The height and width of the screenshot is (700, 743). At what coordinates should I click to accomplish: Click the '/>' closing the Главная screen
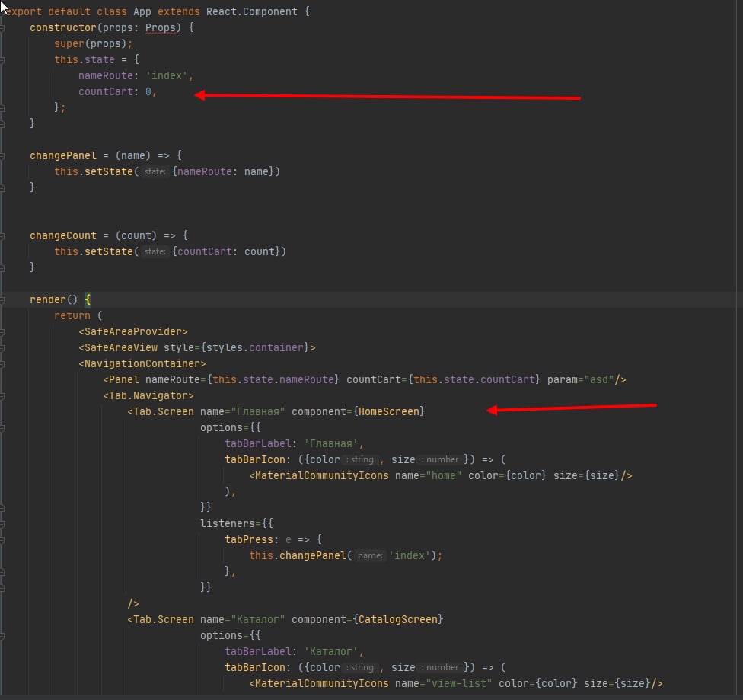pos(133,604)
